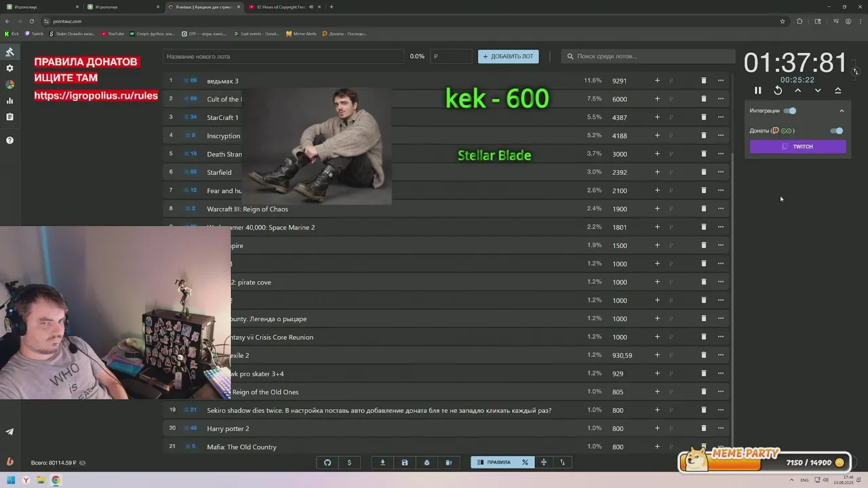Open more options for ведьмак 3
868x488 pixels.
tap(721, 81)
